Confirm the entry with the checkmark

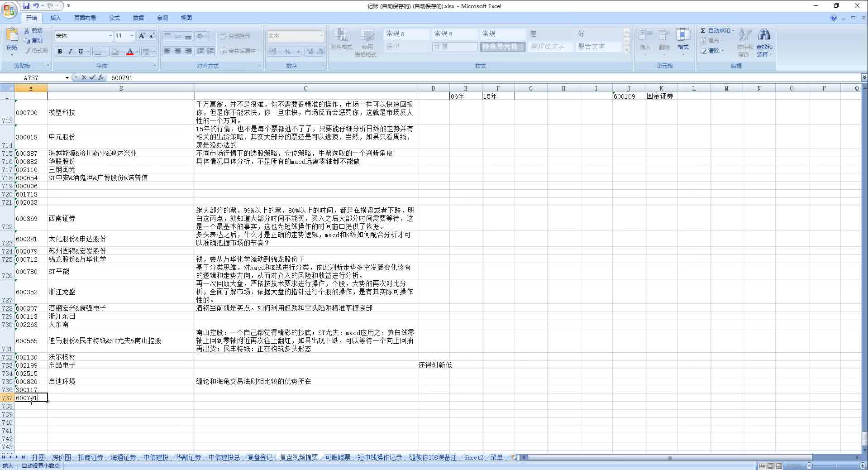92,77
